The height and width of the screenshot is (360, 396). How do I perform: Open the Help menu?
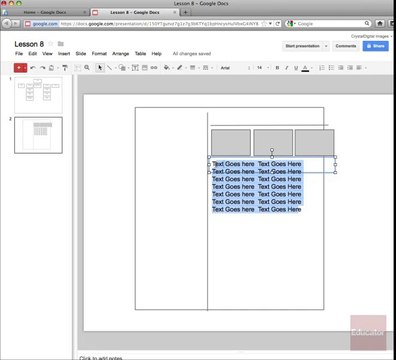156,53
